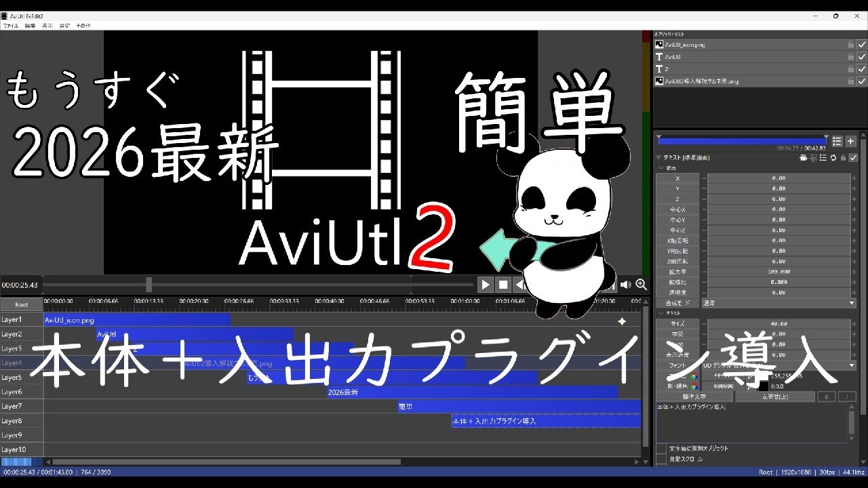The height and width of the screenshot is (488, 868).
Task: Select the 簡単 clip on Layer7
Action: tap(519, 407)
